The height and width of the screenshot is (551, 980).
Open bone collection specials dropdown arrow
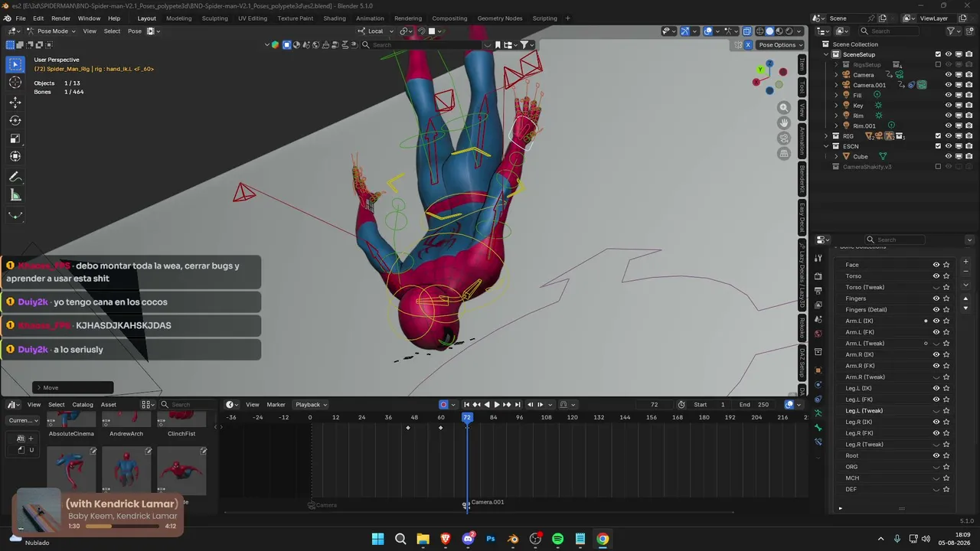965,285
